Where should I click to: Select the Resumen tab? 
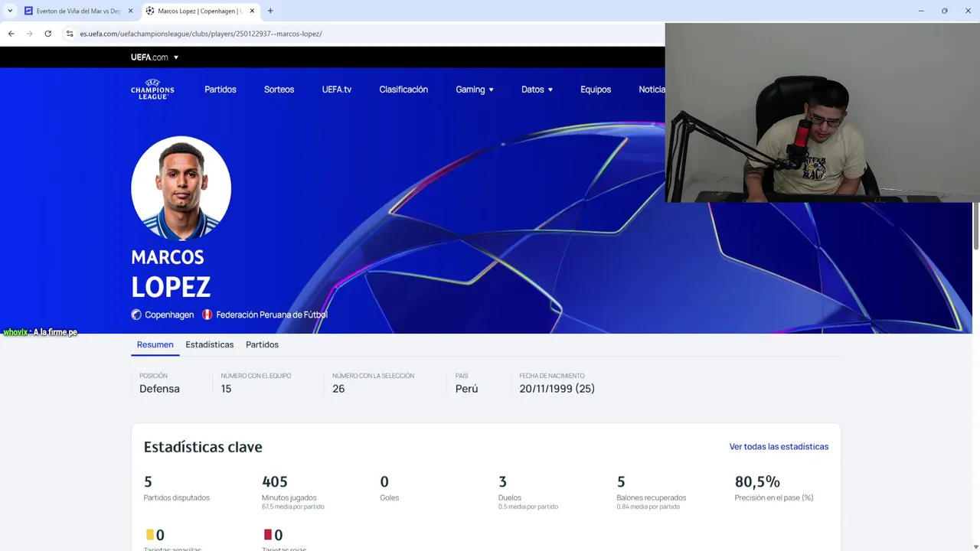[x=155, y=344]
